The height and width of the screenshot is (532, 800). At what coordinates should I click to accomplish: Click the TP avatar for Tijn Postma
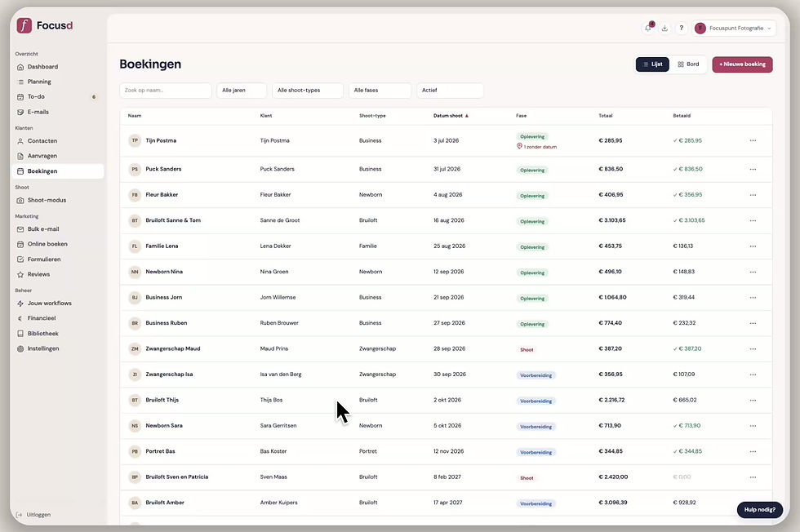(135, 140)
